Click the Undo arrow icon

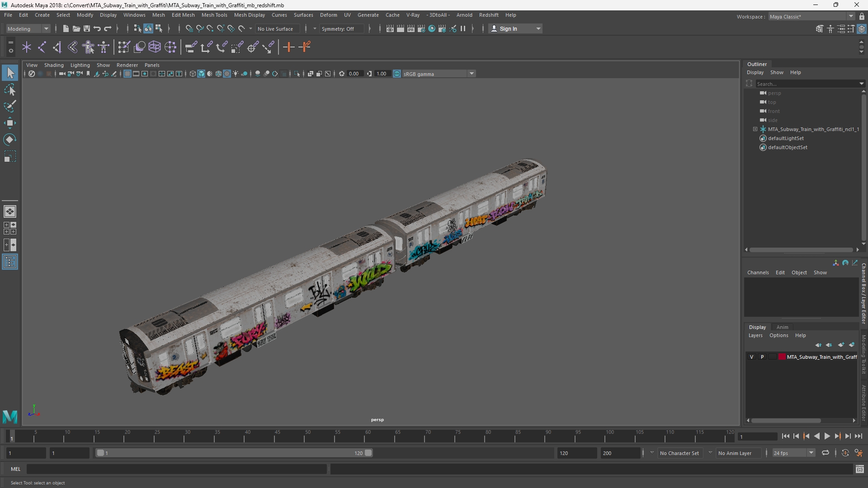97,28
